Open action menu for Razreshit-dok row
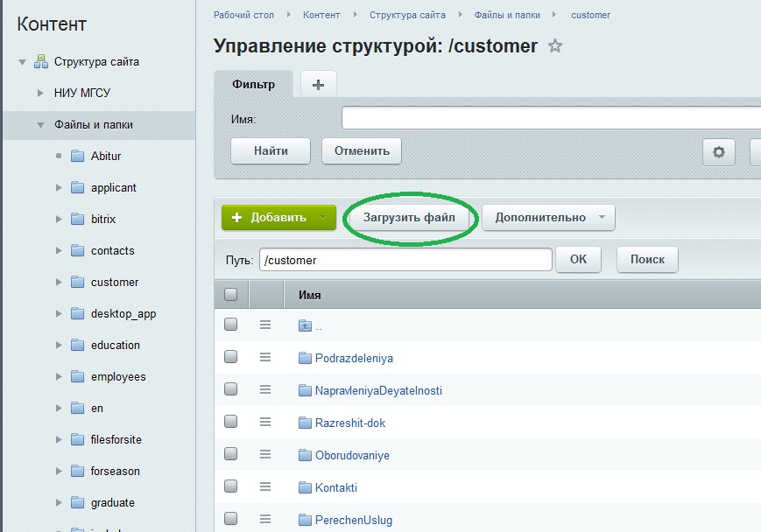The width and height of the screenshot is (761, 532). pos(265,422)
